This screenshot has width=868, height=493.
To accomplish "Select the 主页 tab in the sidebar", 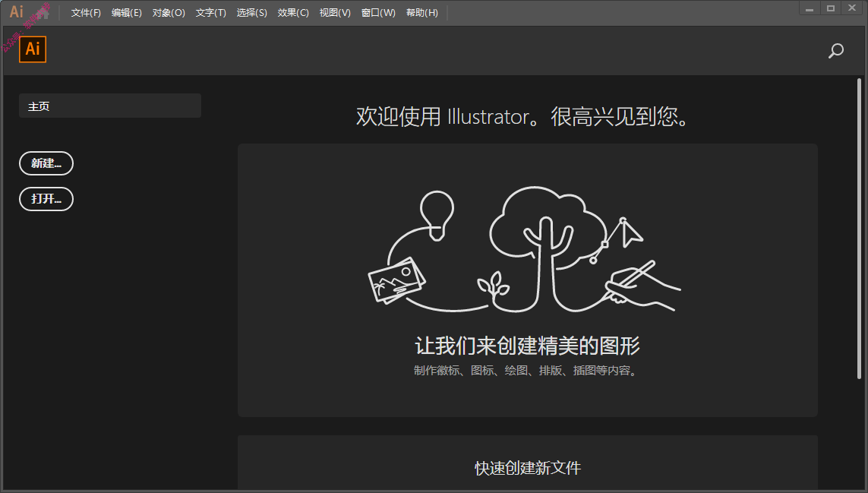I will [x=110, y=106].
